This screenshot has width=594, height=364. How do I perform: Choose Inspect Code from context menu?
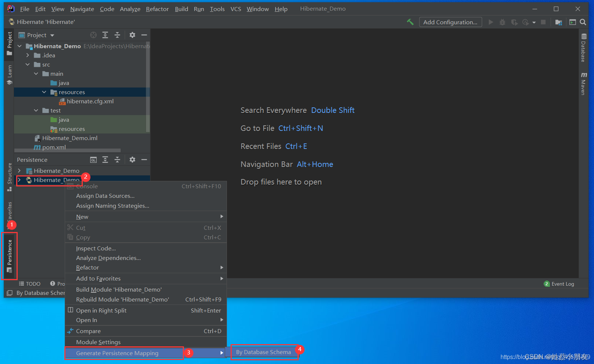[x=146, y=249]
